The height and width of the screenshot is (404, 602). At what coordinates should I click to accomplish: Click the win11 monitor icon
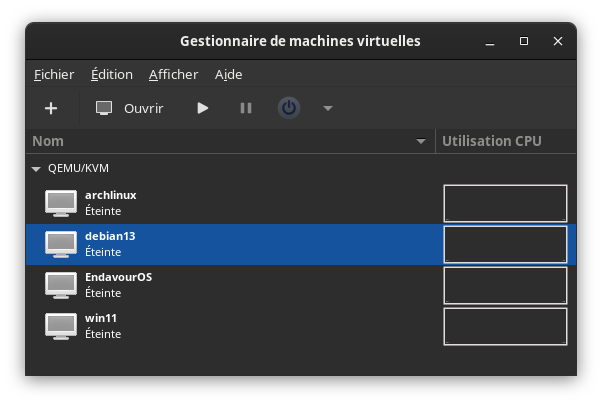pyautogui.click(x=61, y=326)
